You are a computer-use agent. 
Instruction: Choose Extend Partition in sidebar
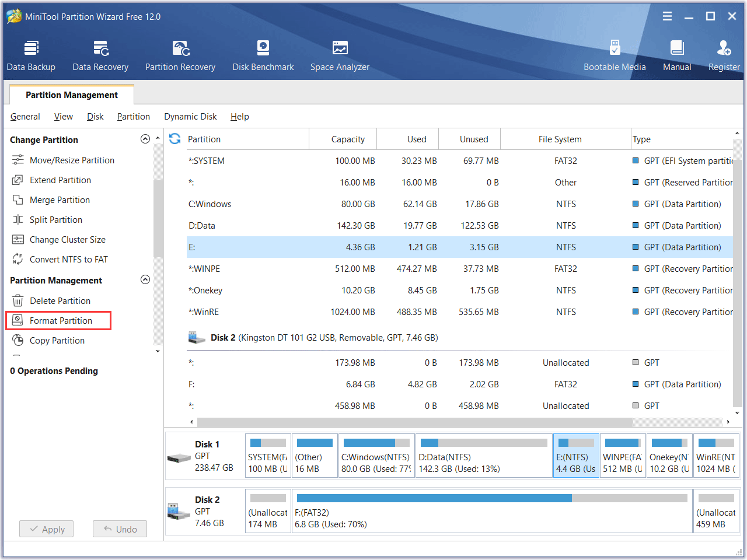51,180
